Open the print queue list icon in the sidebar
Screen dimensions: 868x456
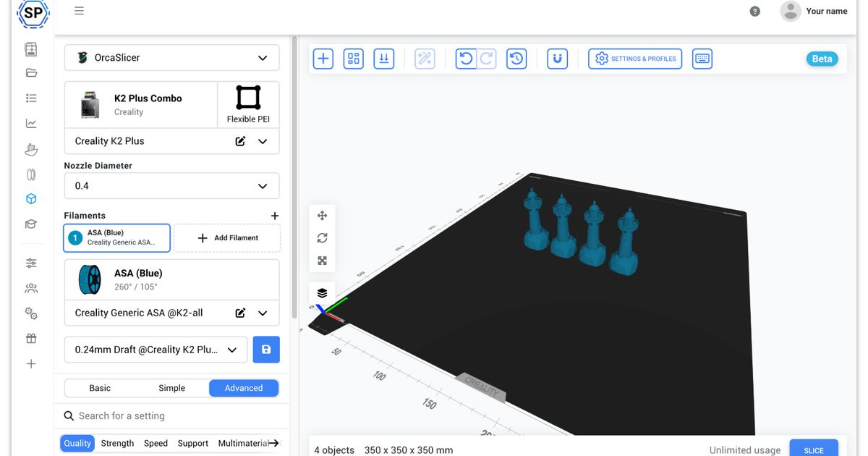[30, 98]
